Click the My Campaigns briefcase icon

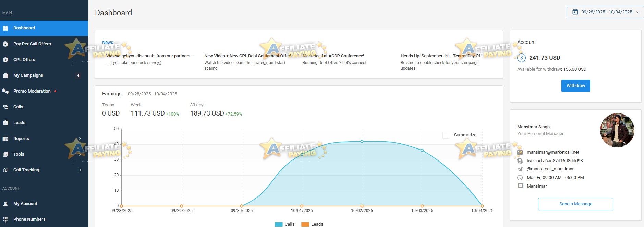click(x=5, y=75)
